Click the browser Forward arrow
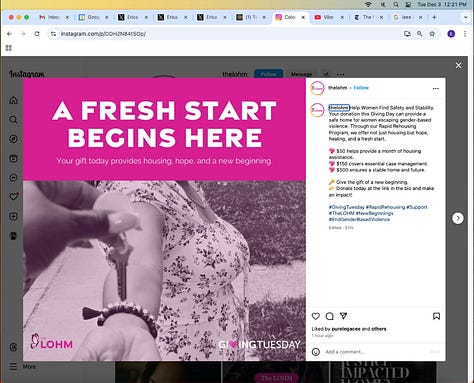 [23, 34]
